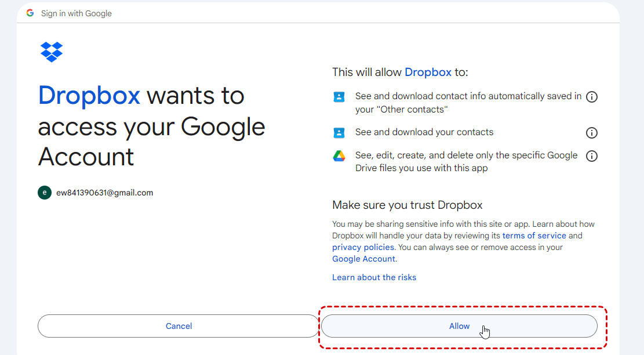Open info icon for Google Drive files permission

click(591, 155)
